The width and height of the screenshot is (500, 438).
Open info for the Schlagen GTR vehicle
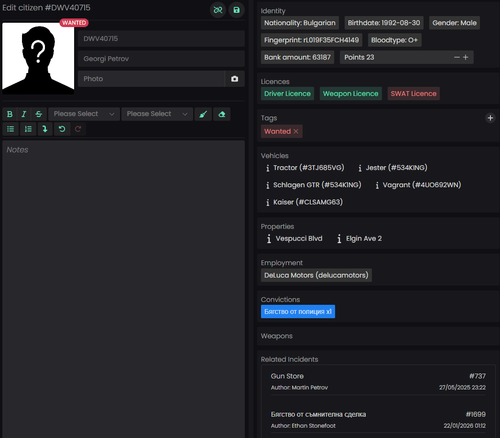[268, 185]
